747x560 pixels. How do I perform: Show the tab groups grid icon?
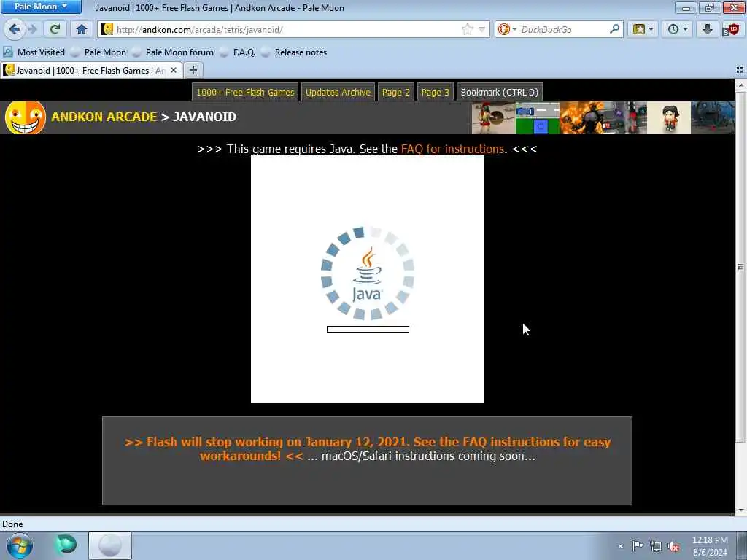(740, 71)
